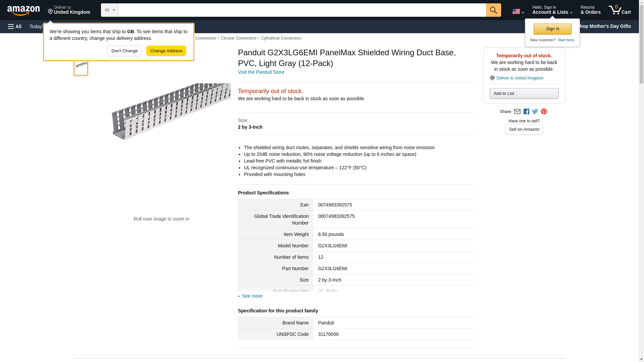Image resolution: width=644 pixels, height=362 pixels.
Task: Open Returns & Orders
Action: pos(590,10)
